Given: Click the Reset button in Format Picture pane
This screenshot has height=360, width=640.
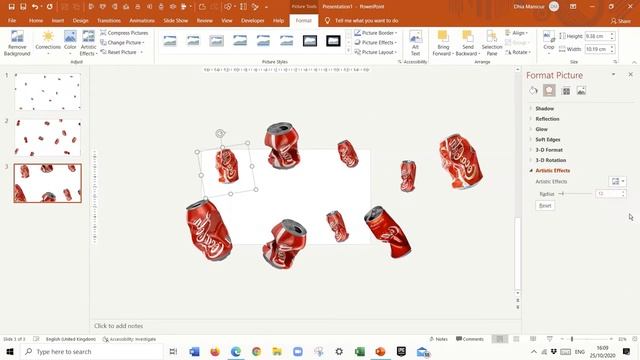Looking at the screenshot, I should pyautogui.click(x=545, y=206).
